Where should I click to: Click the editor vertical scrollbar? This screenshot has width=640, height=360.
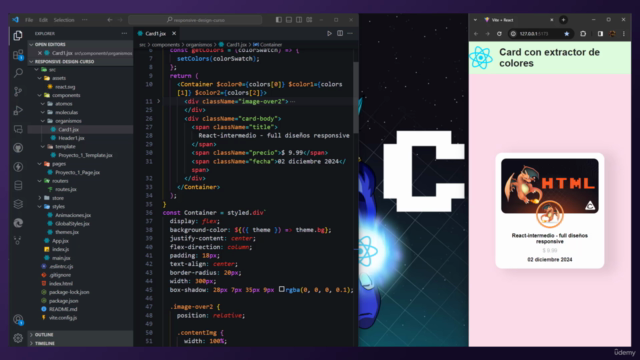click(356, 97)
